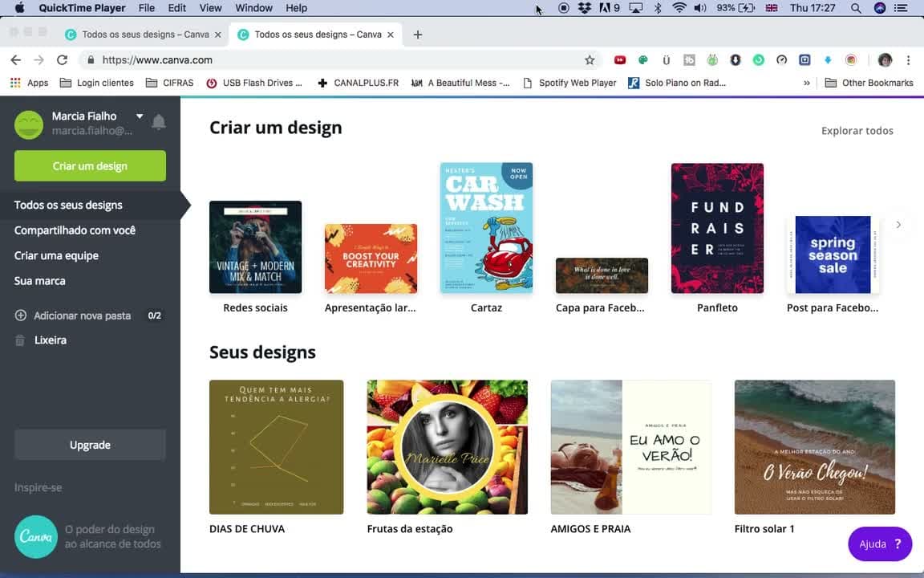Open Criar uma equipe in the sidebar
The width and height of the screenshot is (924, 578).
click(57, 256)
